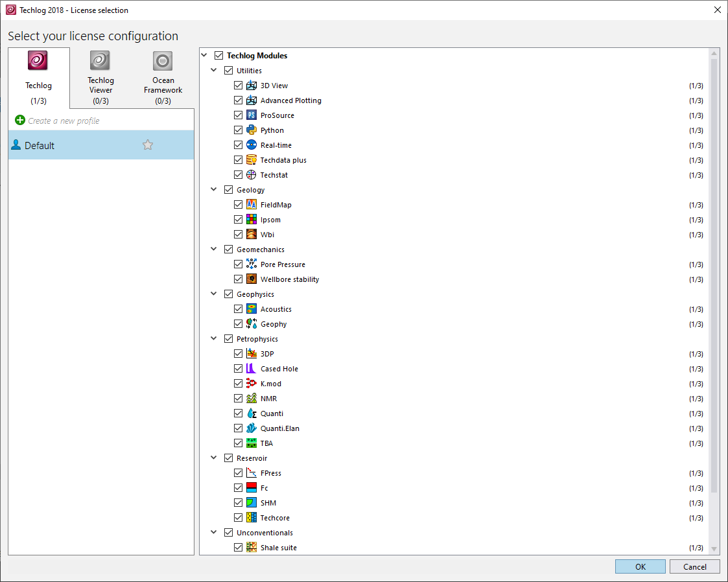Click the Cased Hole icon

pos(251,368)
